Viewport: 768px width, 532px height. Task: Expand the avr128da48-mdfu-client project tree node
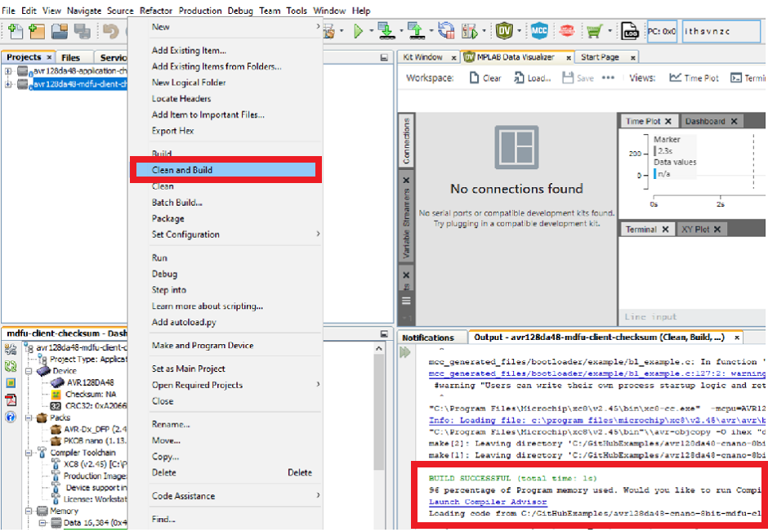click(8, 84)
